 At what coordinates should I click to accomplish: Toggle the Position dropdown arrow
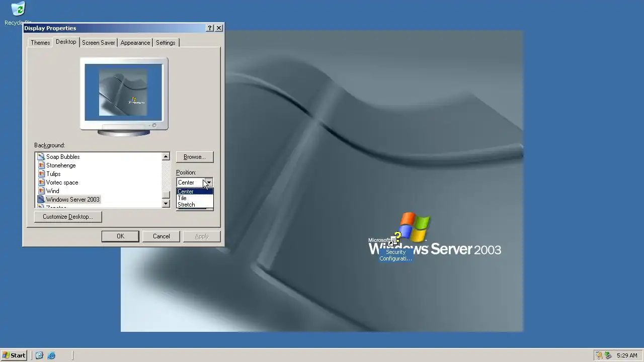pyautogui.click(x=208, y=183)
